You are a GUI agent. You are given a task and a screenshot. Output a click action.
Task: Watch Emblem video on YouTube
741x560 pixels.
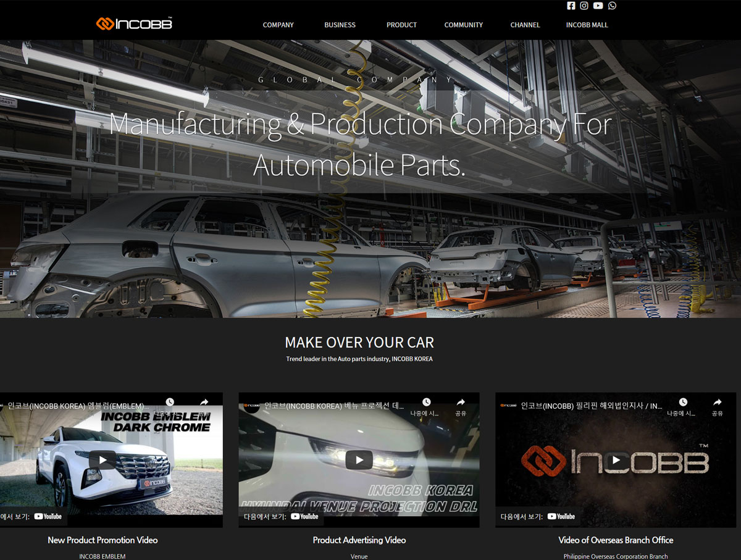click(x=32, y=517)
